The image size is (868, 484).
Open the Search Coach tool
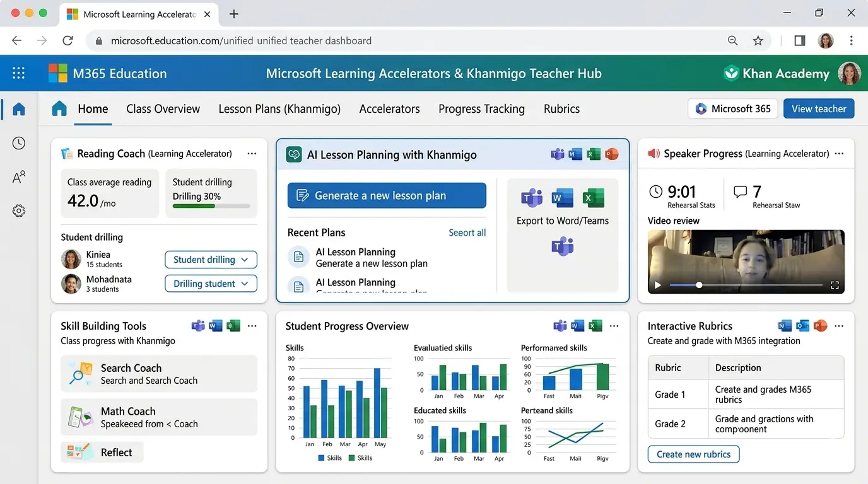point(158,373)
